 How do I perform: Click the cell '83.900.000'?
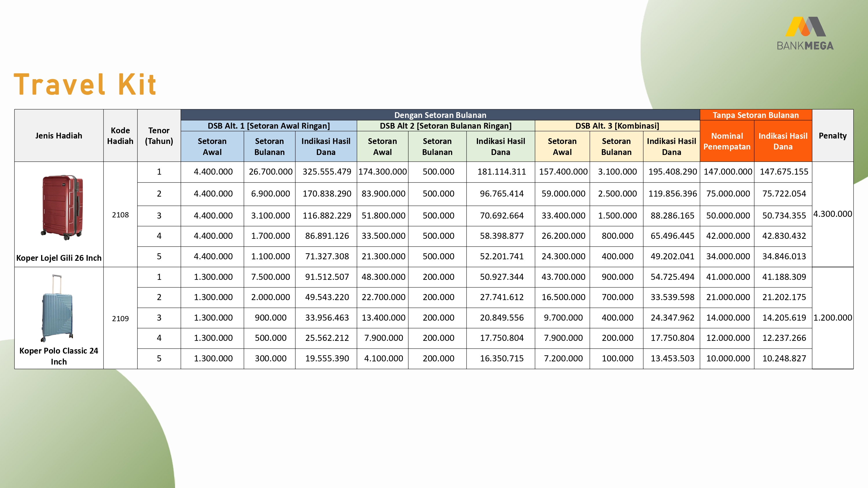tap(383, 194)
